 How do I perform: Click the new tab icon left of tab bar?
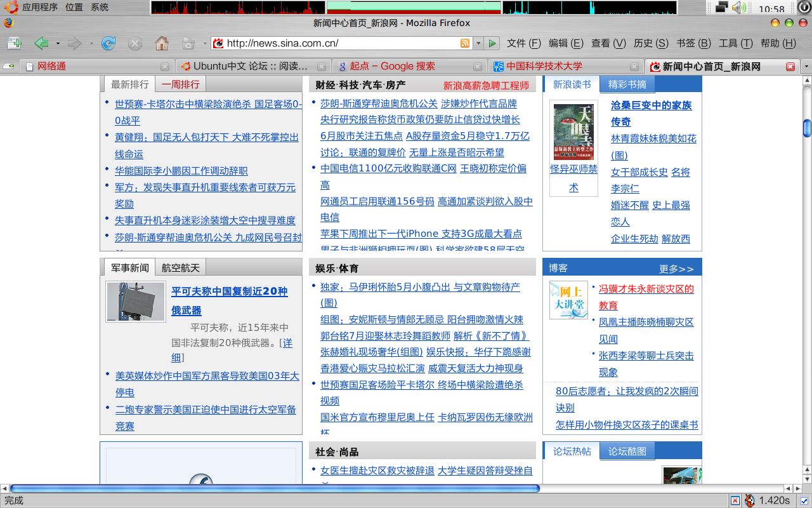9,66
